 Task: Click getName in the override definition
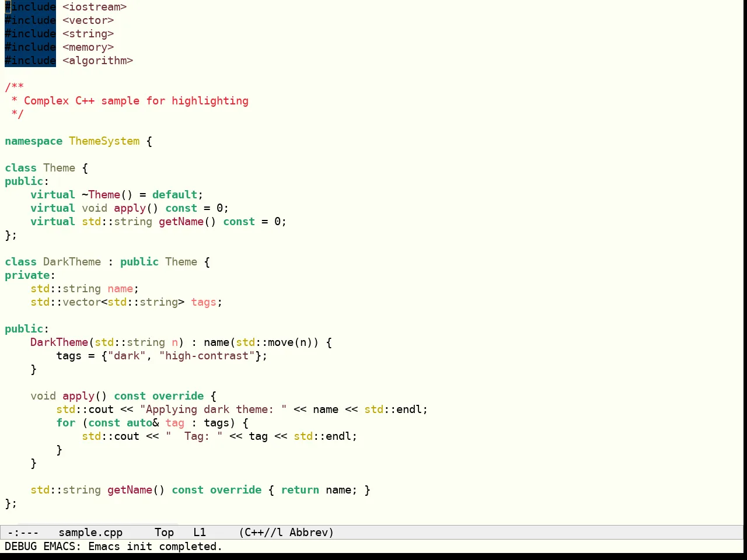pyautogui.click(x=130, y=490)
